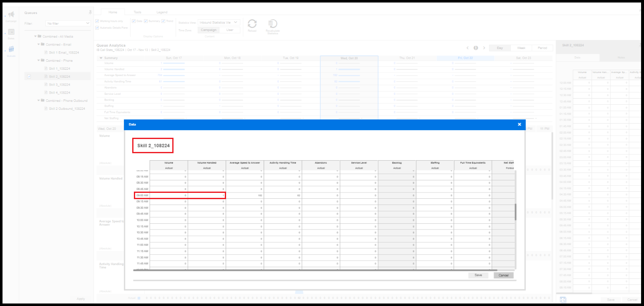The width and height of the screenshot is (644, 306).
Task: Collapse the Summary section triangle
Action: [x=101, y=58]
